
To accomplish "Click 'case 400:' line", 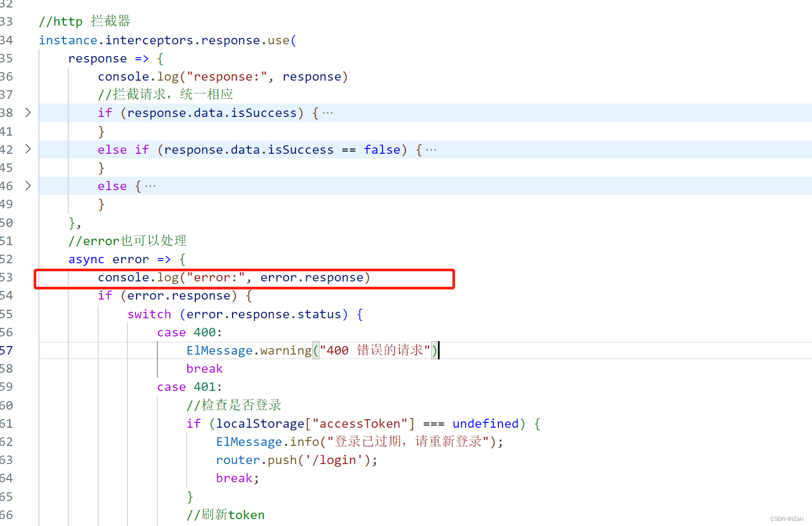I will [189, 332].
